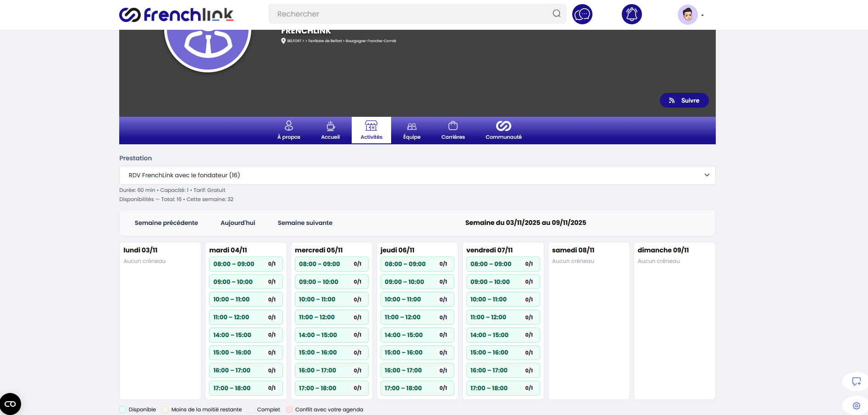Click the search magnifier icon

tap(556, 14)
